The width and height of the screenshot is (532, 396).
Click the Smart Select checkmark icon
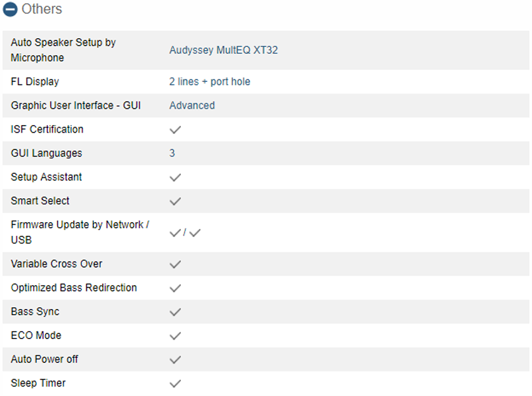tap(175, 201)
